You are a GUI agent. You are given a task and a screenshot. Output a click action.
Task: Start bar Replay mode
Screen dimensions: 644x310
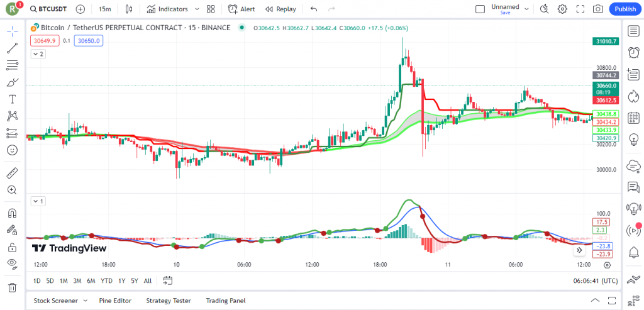coord(280,9)
